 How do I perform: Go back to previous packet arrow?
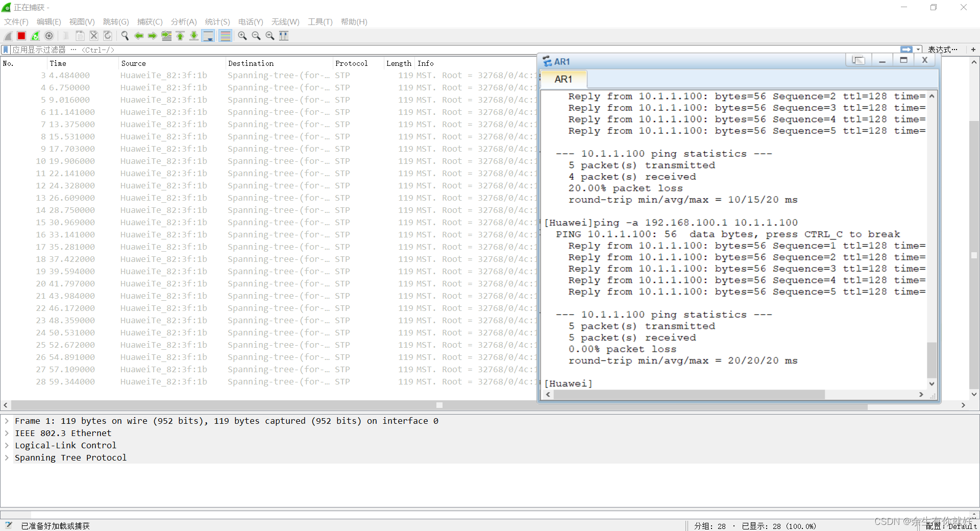139,36
